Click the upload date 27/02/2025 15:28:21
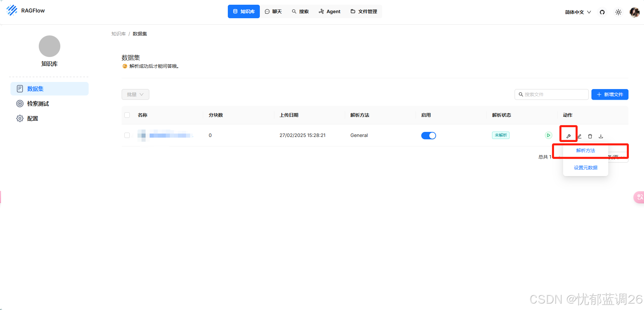 303,135
